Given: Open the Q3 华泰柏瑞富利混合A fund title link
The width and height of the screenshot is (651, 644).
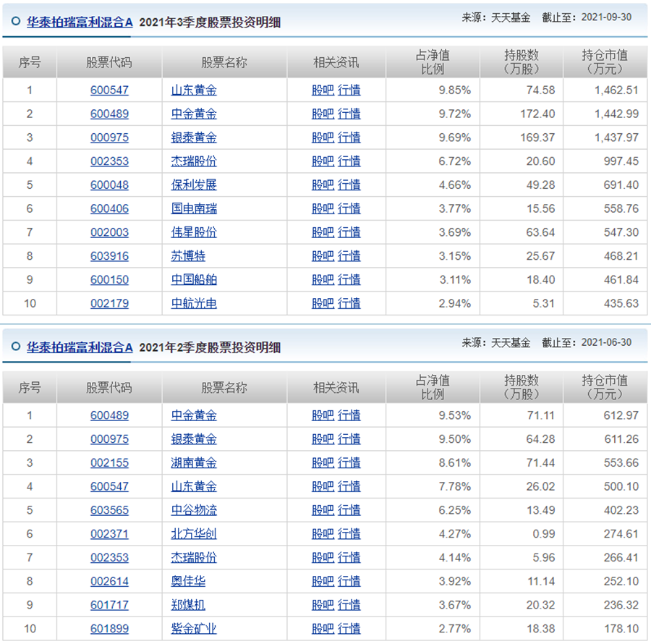Looking at the screenshot, I should (80, 22).
